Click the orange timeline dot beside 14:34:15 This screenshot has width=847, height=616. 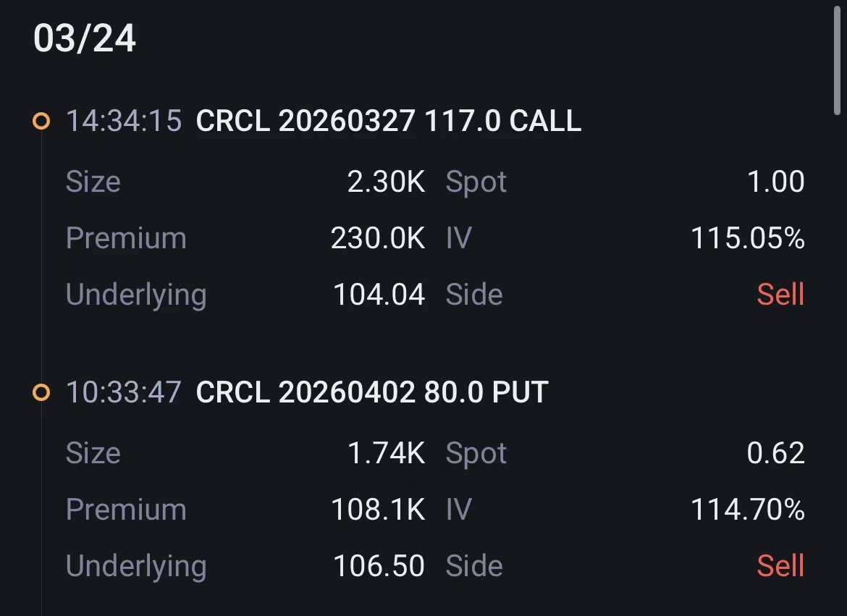[x=42, y=119]
